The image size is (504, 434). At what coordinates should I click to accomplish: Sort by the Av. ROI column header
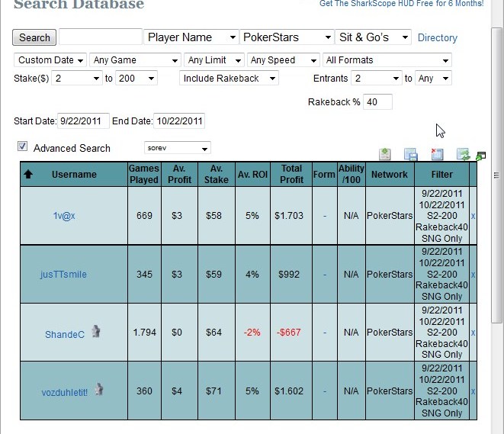pos(252,174)
